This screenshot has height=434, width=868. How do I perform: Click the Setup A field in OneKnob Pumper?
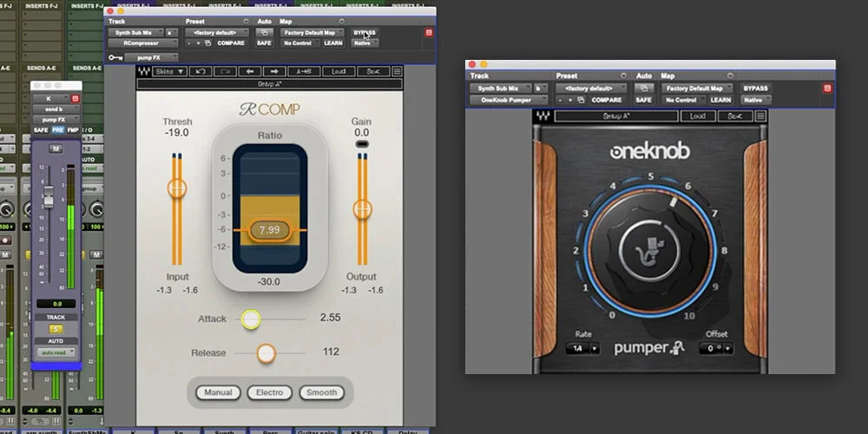[616, 116]
